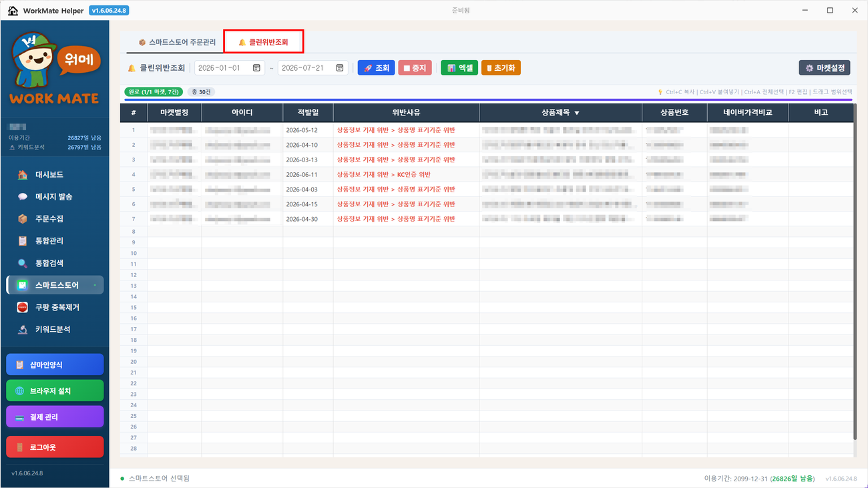
Task: Click the start date field 2026-01-01
Action: (230, 68)
